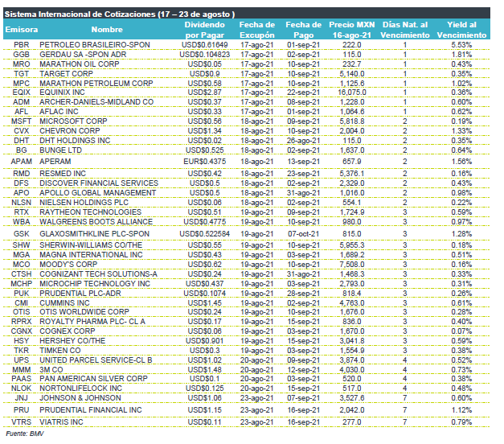Click the 'Fecha de Pago' column header
Image resolution: width=504 pixels, height=444 pixels.
click(303, 30)
